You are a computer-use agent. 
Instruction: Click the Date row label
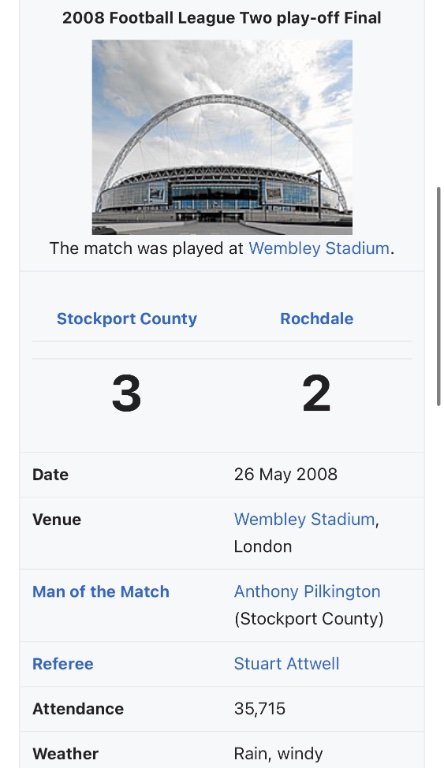tap(50, 475)
